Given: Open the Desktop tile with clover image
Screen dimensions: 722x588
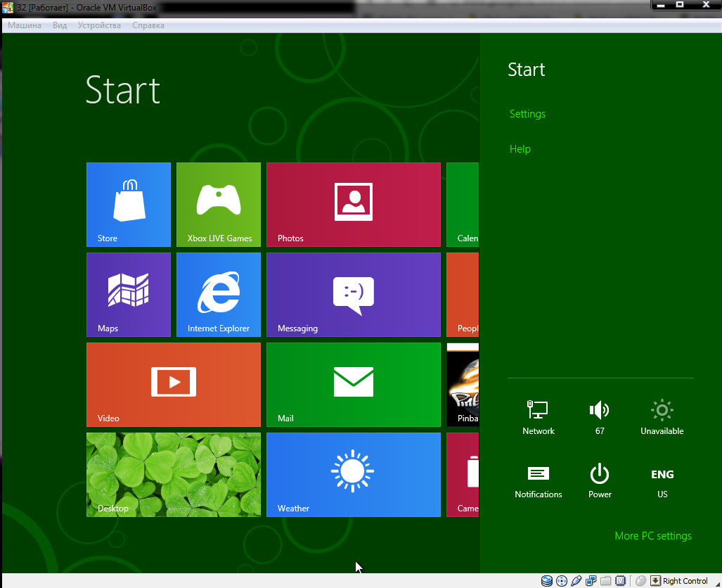Looking at the screenshot, I should tap(174, 475).
